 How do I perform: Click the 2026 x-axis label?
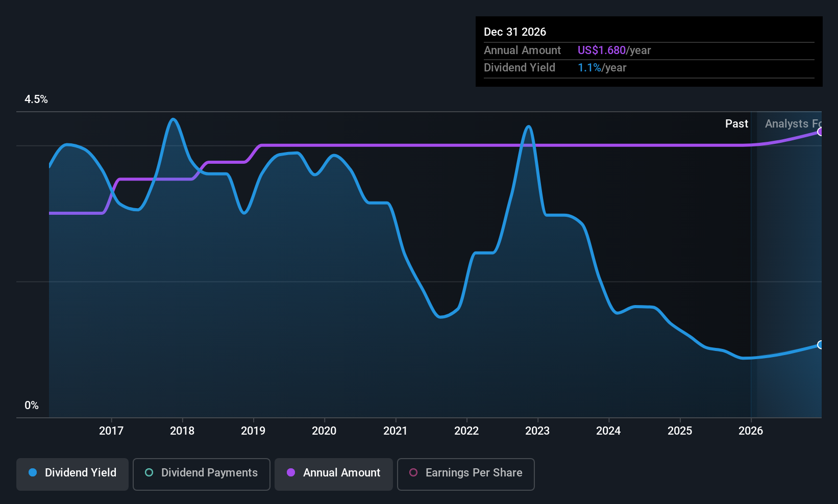(x=751, y=431)
